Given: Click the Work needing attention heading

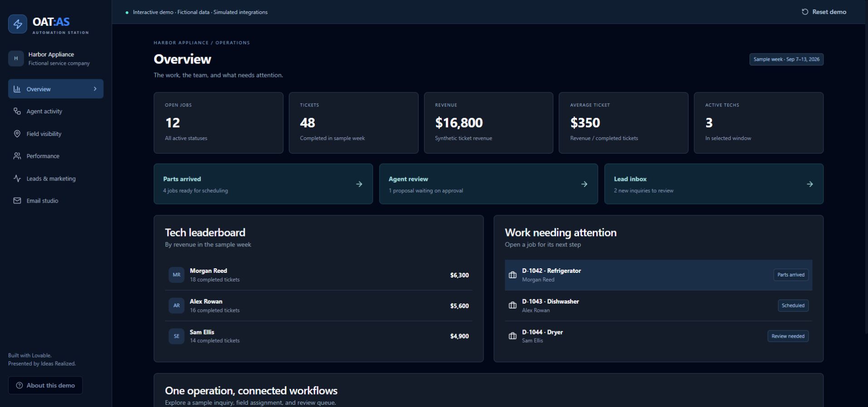Looking at the screenshot, I should (561, 233).
